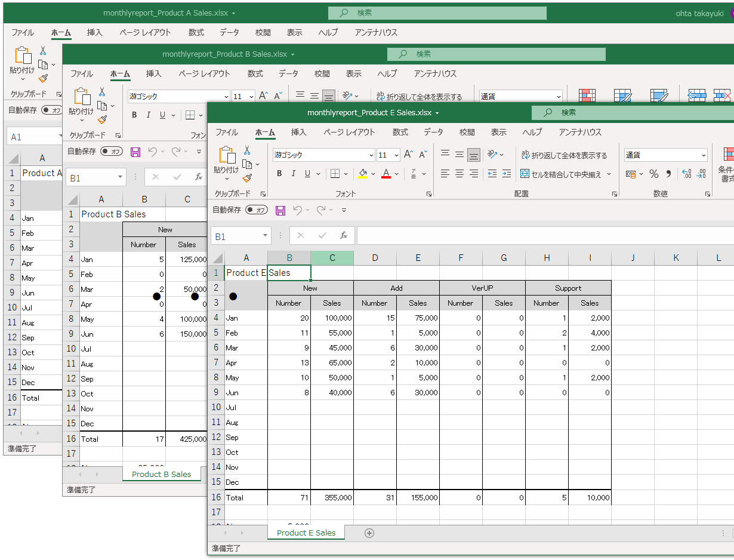734x560 pixels.
Task: Apply red font color in Product E window
Action: [x=385, y=174]
